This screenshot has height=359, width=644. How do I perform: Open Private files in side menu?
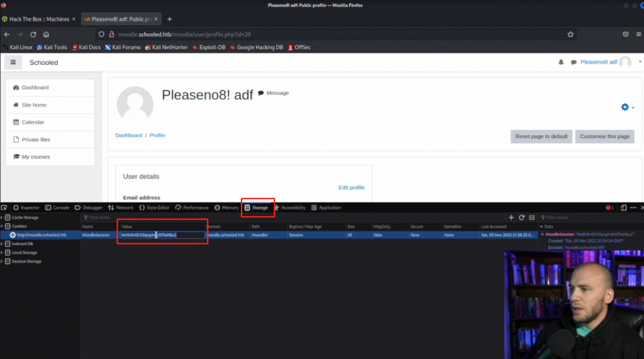click(50, 140)
